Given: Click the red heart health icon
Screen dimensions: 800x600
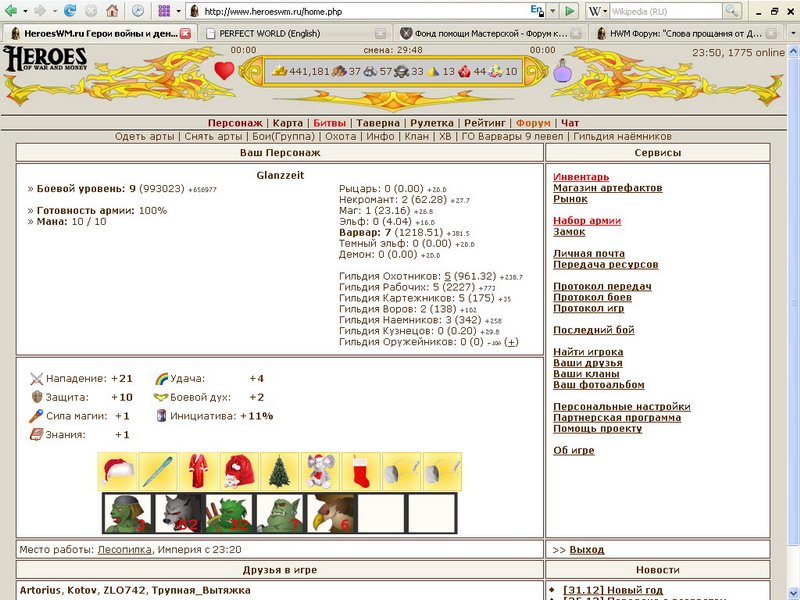Looking at the screenshot, I should pos(224,71).
